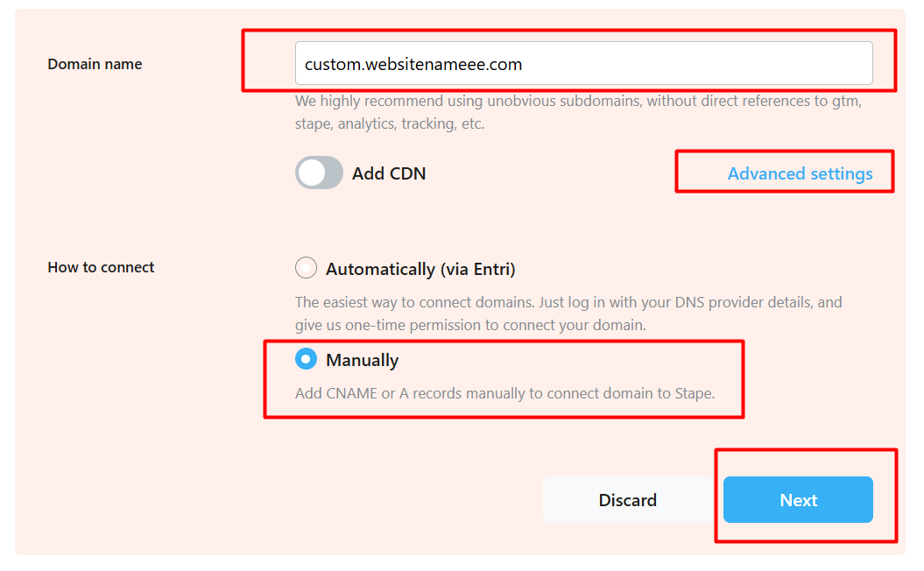The image size is (924, 571).
Task: Open the Advanced settings link
Action: pyautogui.click(x=800, y=173)
